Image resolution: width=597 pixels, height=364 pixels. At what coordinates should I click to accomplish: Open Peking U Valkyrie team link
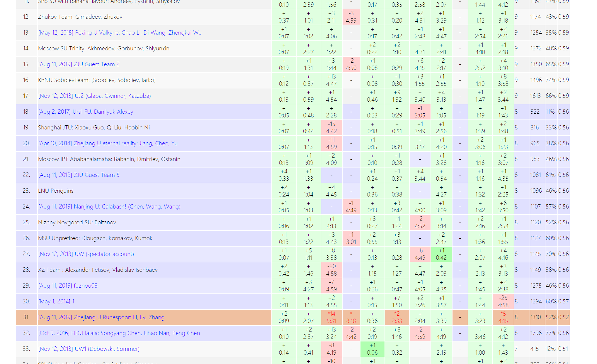pyautogui.click(x=120, y=33)
